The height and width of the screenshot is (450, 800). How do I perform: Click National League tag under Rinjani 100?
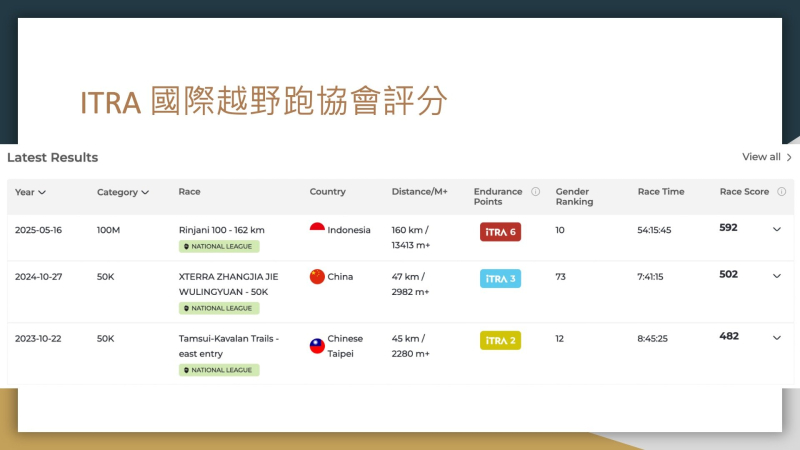point(219,246)
